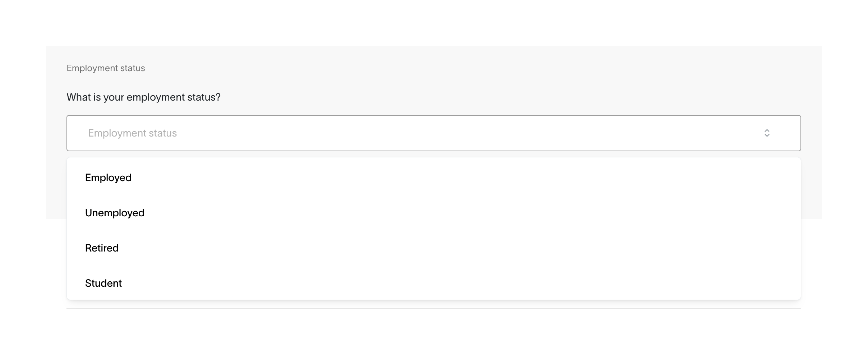Toggle the options list with the selector icon
The image size is (868, 355).
pyautogui.click(x=767, y=133)
